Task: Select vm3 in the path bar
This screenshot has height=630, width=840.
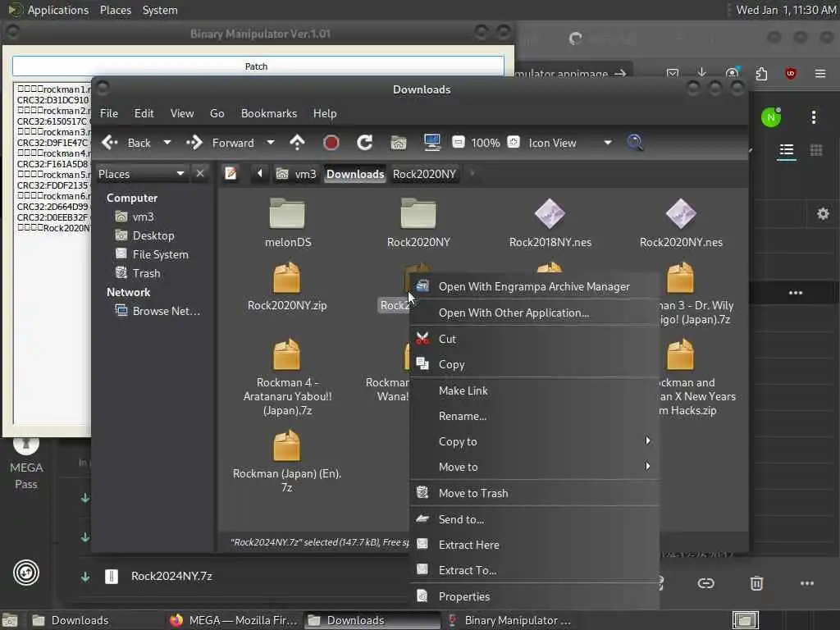Action: [296, 174]
